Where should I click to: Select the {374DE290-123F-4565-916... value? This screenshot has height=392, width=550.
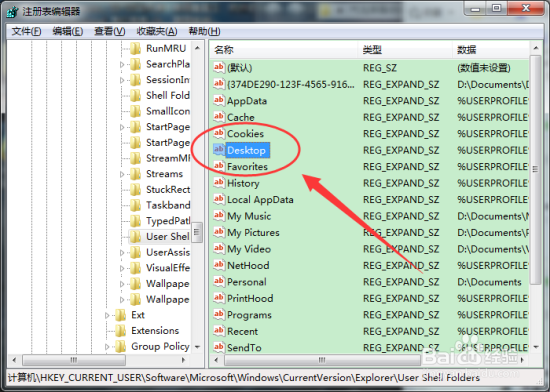(290, 84)
